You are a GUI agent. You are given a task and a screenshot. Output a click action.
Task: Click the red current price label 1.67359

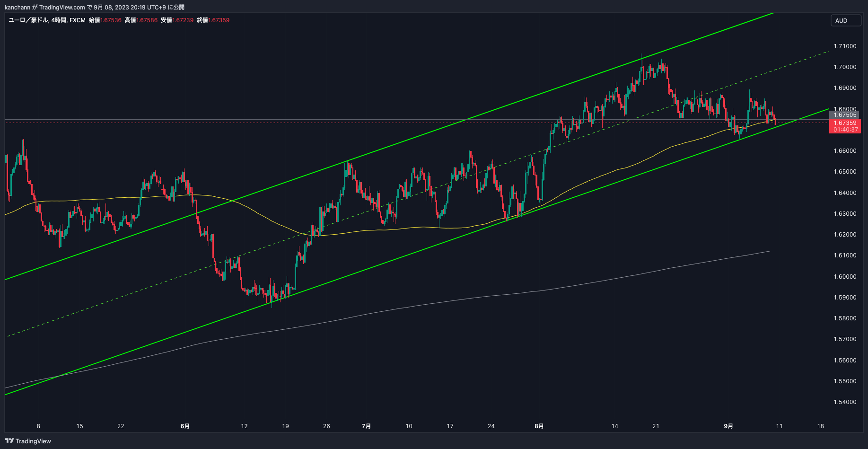click(x=845, y=123)
